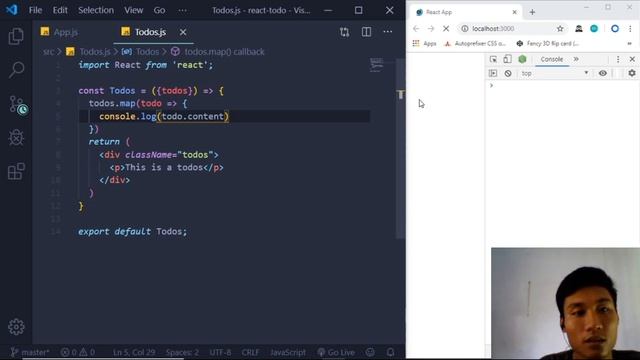Bookmark this page with star icon
This screenshot has height=360, width=640.
coord(560,29)
